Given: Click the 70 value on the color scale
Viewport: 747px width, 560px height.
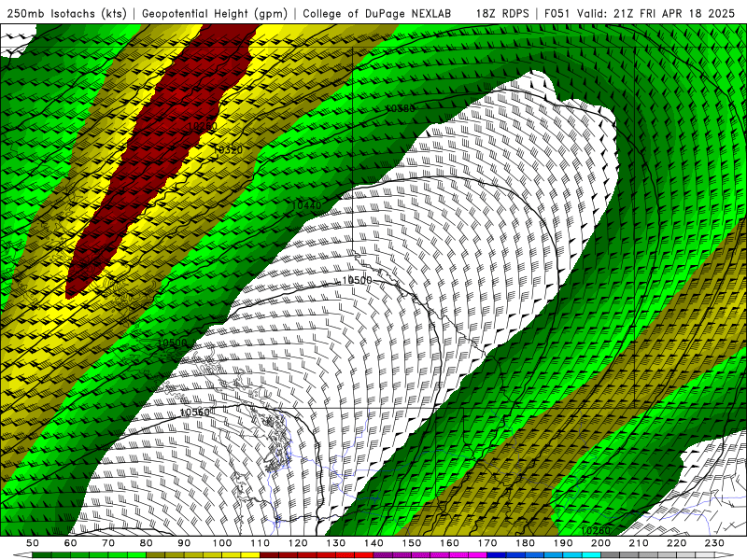Looking at the screenshot, I should 108,543.
